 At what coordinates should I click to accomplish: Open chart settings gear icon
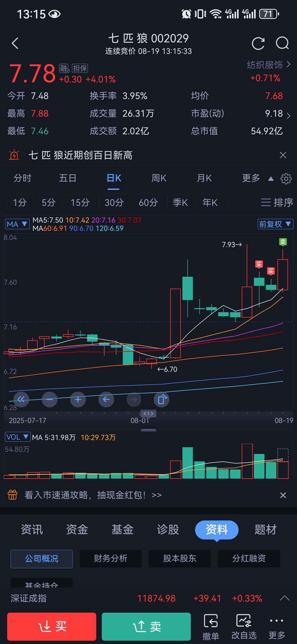286,179
